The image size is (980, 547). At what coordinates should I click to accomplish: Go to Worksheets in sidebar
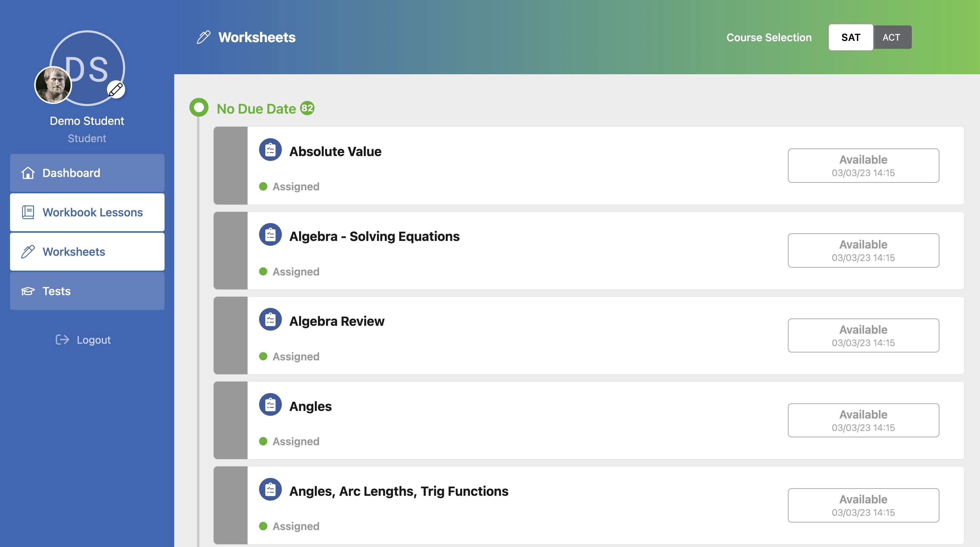87,252
